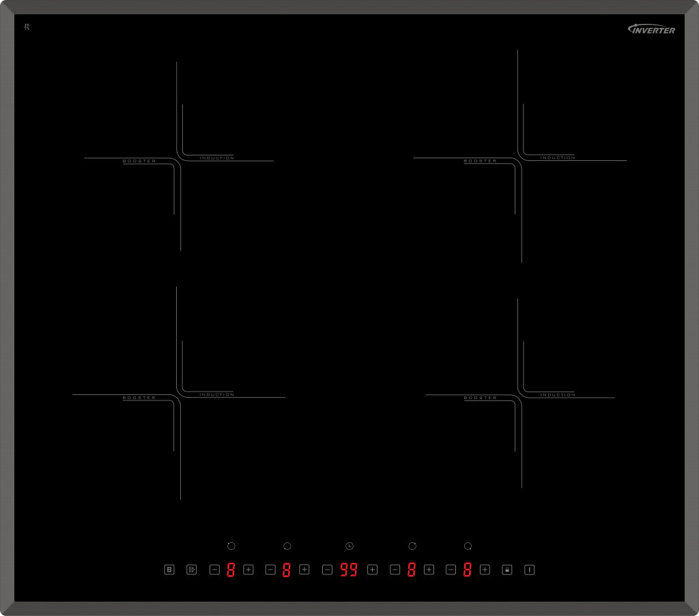
Task: Toggle the power on/off button
Action: [529, 570]
